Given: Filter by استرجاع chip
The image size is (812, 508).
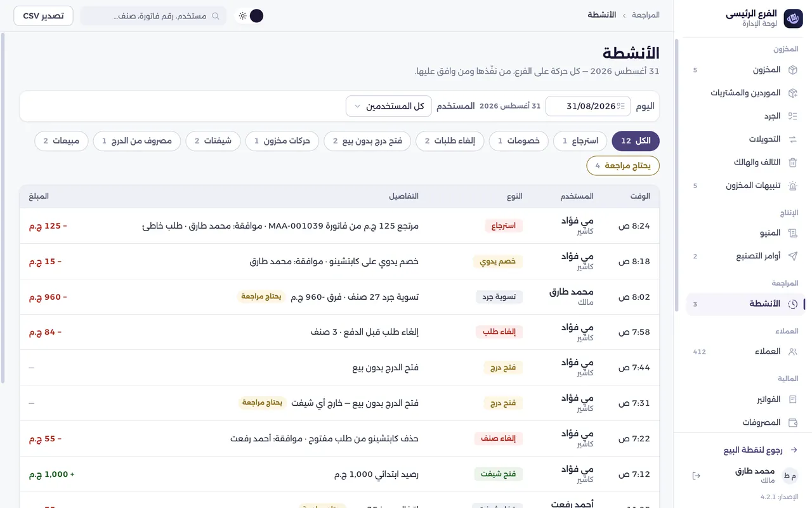Looking at the screenshot, I should tap(580, 141).
